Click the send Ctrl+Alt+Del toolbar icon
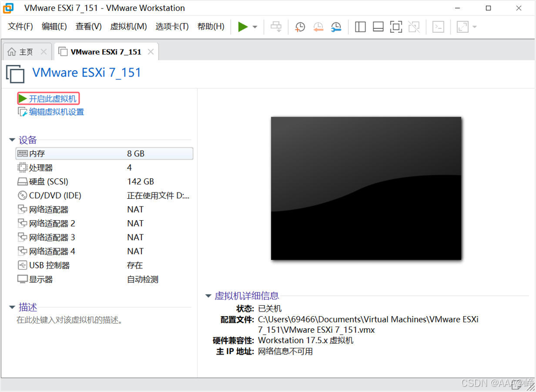 coord(276,26)
